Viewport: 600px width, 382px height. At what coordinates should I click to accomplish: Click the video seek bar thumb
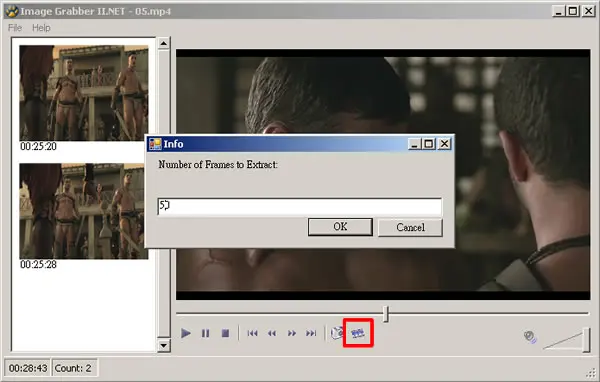tap(386, 314)
